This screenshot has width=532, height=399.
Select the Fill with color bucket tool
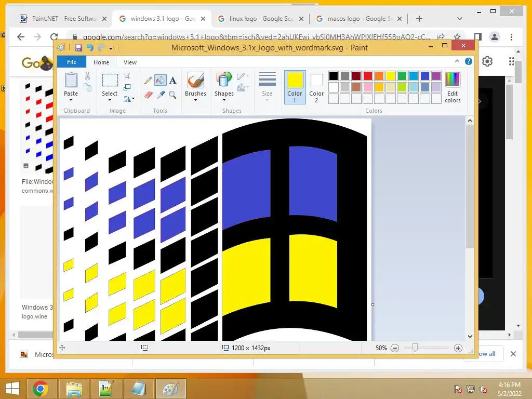[x=160, y=81]
